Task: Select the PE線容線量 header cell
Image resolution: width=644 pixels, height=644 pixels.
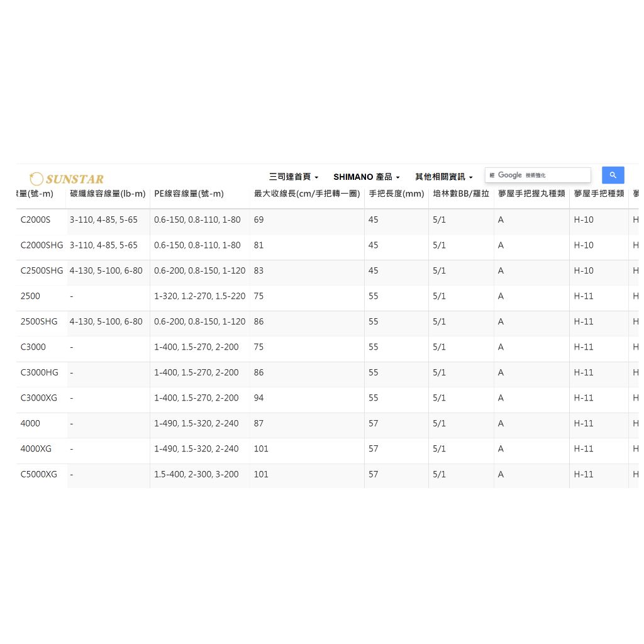Action: pyautogui.click(x=189, y=194)
